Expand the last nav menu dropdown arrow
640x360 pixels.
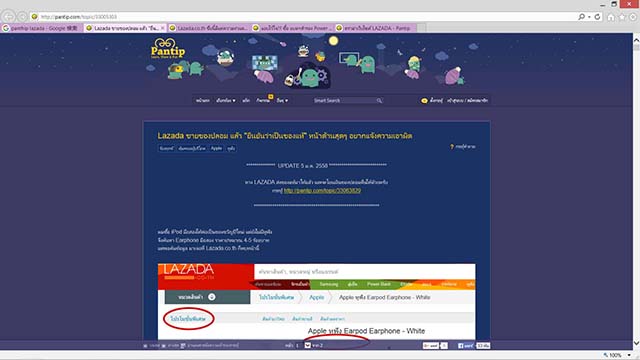(287, 100)
